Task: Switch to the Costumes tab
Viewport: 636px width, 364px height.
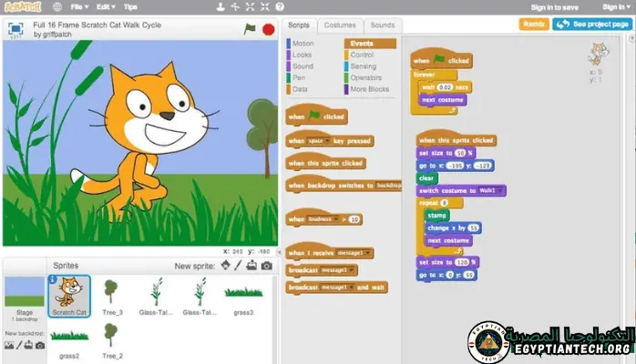Action: click(340, 25)
